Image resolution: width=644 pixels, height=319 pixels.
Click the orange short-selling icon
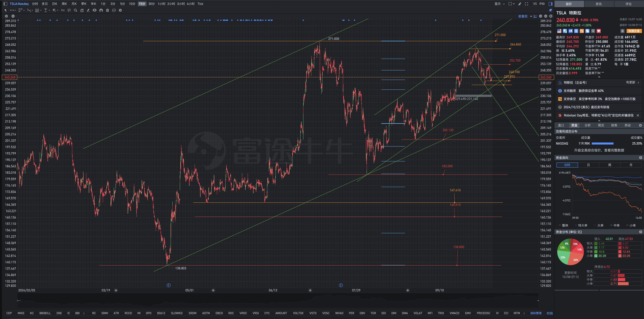pos(582,31)
